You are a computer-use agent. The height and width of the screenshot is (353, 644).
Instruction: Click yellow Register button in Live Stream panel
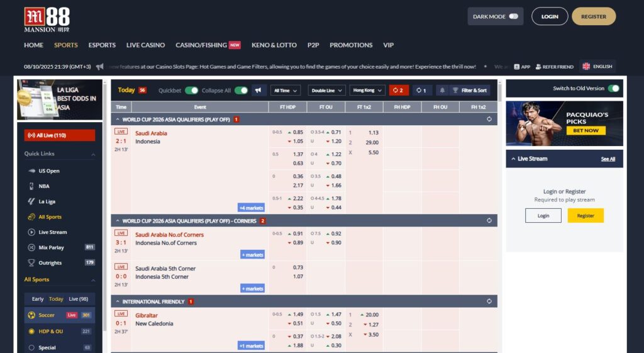coord(586,216)
